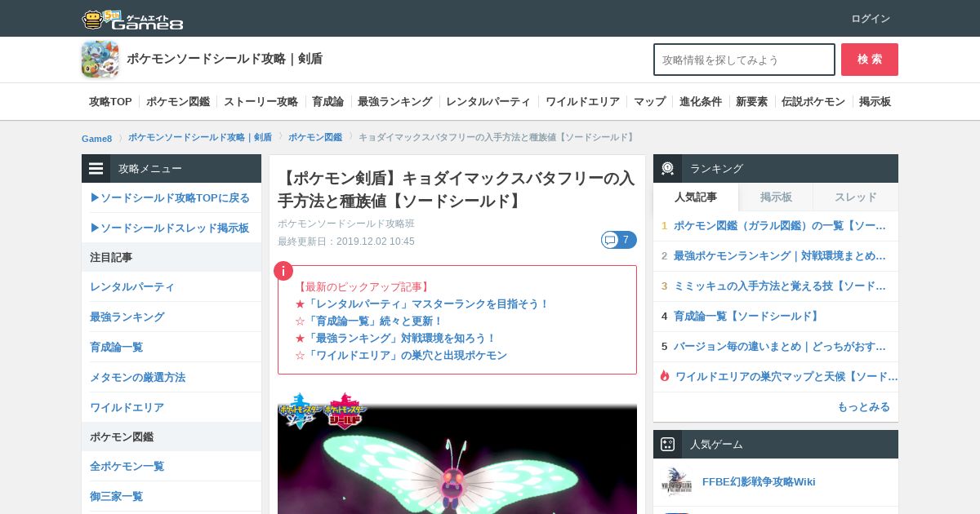980x514 pixels.
Task: Click the Gigantamax Butterfree image
Action: (457, 452)
